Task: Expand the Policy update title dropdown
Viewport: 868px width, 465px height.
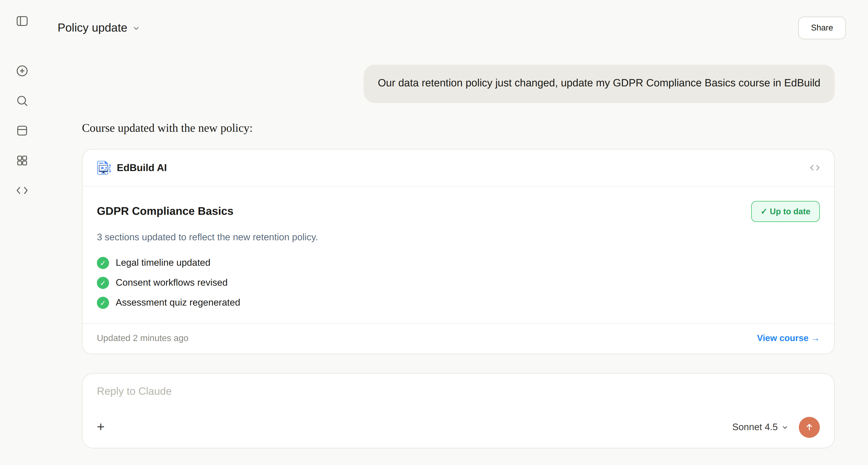Action: coord(136,28)
